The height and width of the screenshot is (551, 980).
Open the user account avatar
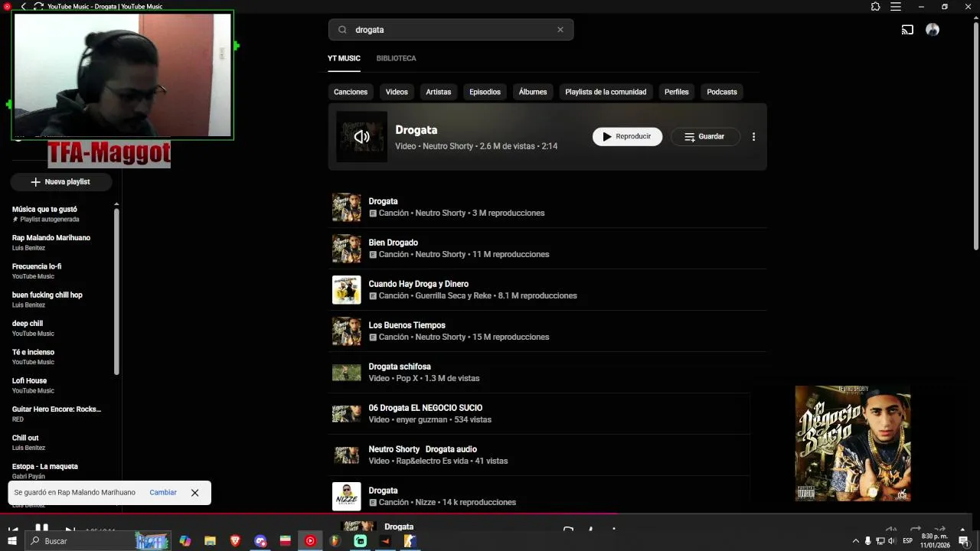click(x=933, y=30)
